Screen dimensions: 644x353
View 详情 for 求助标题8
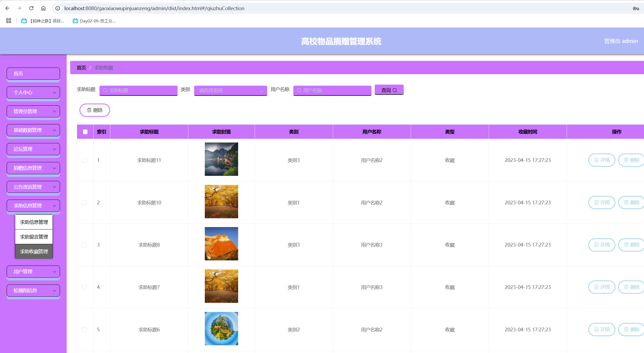(x=602, y=245)
